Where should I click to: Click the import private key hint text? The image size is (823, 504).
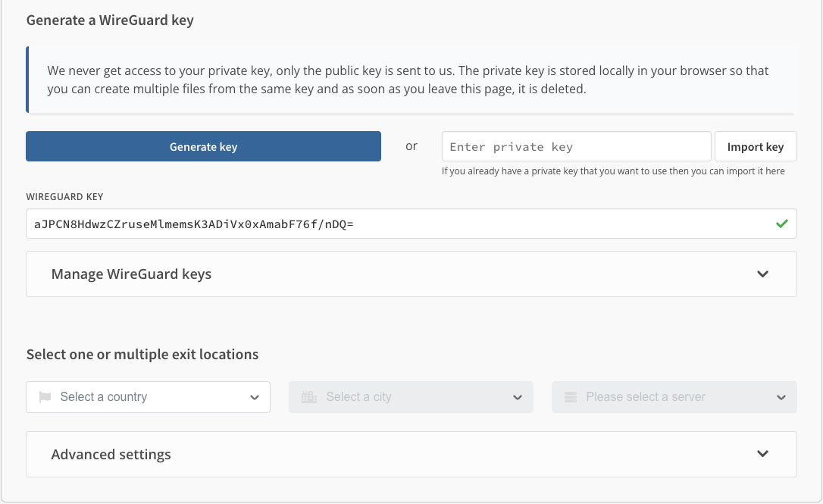click(613, 171)
